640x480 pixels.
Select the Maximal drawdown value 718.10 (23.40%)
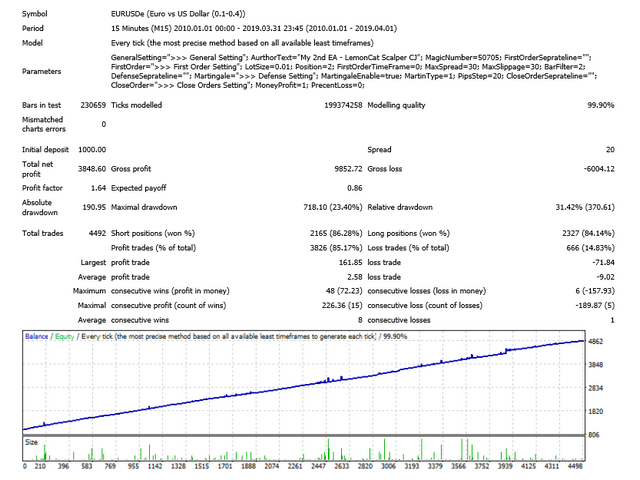[333, 207]
